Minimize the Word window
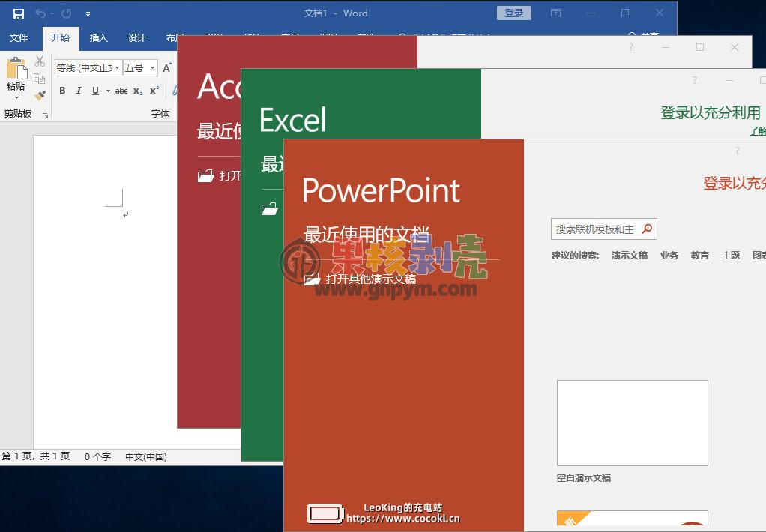This screenshot has width=766, height=532. [x=591, y=13]
